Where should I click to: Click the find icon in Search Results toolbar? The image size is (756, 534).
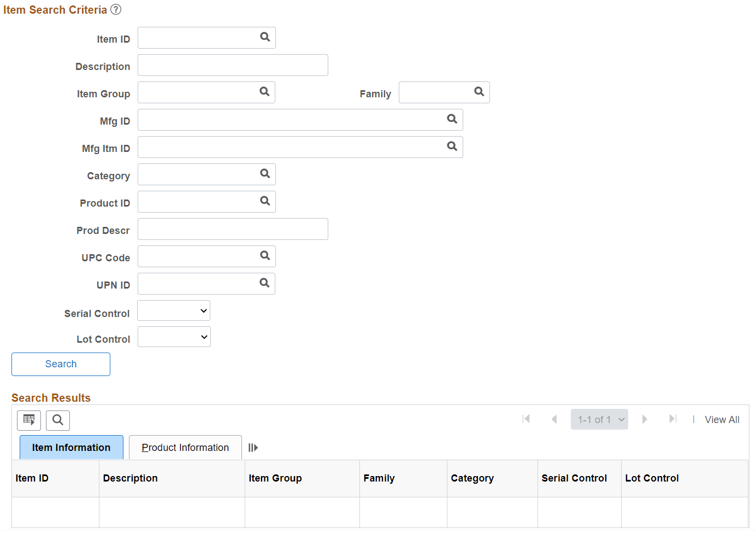coord(58,420)
